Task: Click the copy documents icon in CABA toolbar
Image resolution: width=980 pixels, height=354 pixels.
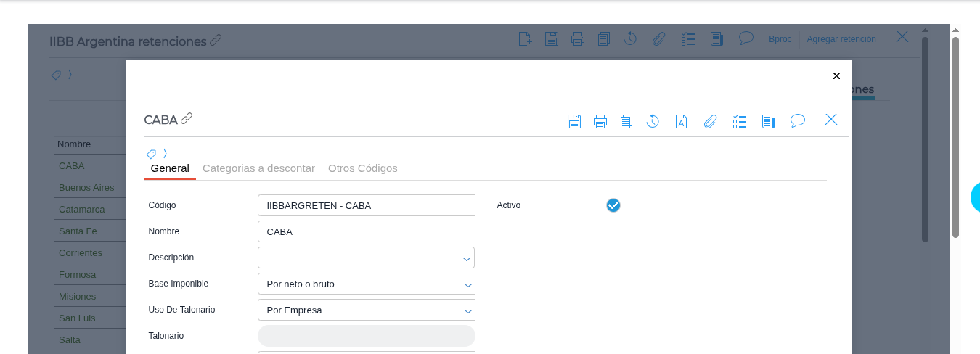Action: point(626,121)
